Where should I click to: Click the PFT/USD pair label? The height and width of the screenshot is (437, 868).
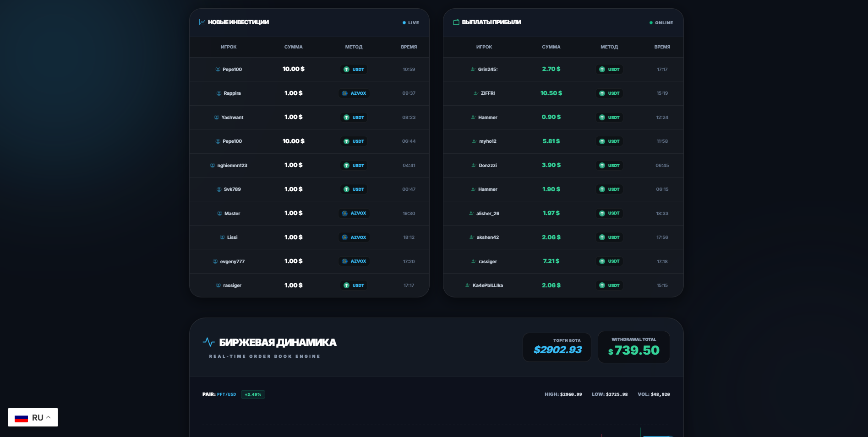(226, 394)
